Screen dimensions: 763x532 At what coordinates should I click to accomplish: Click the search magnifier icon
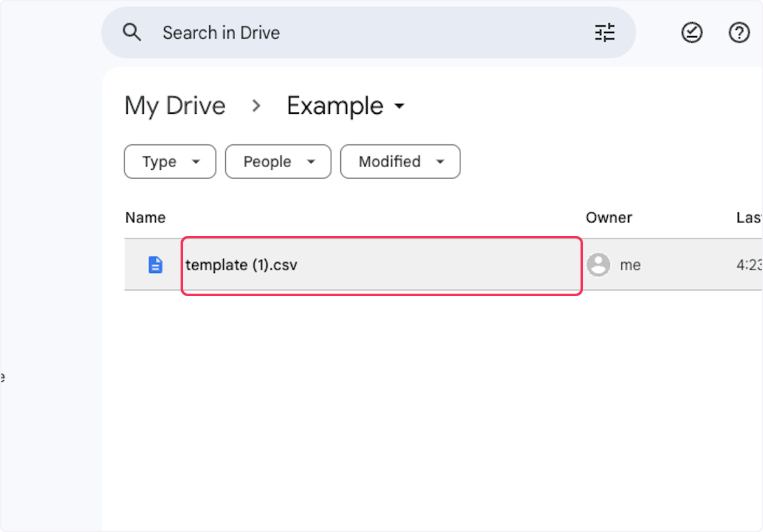click(132, 32)
